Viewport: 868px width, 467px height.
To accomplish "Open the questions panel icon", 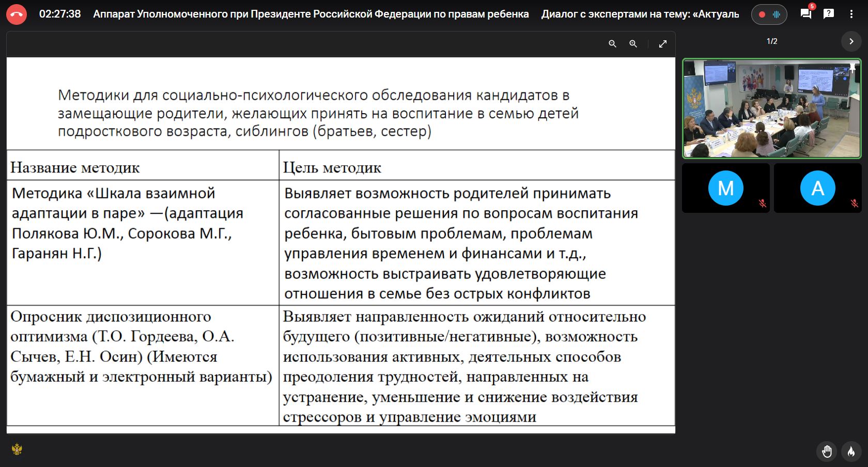I will point(828,14).
